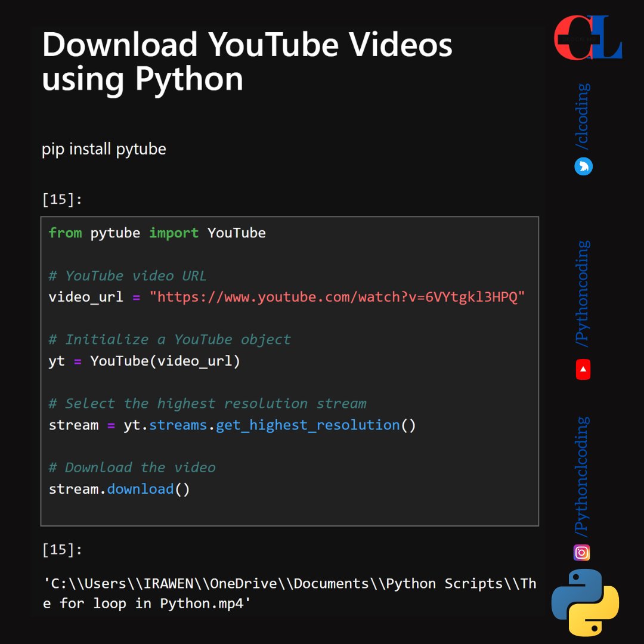644x644 pixels.
Task: Click the YouTube play icon
Action: [581, 369]
